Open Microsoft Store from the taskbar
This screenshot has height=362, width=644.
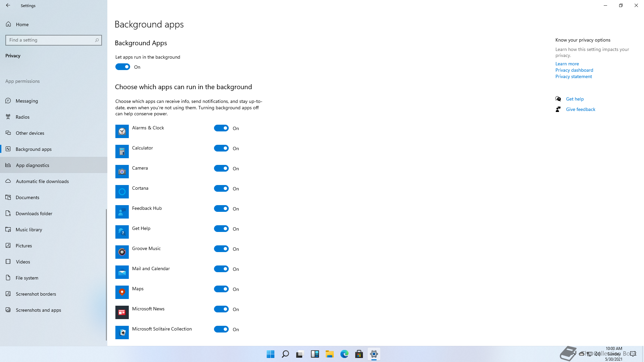coord(359,354)
